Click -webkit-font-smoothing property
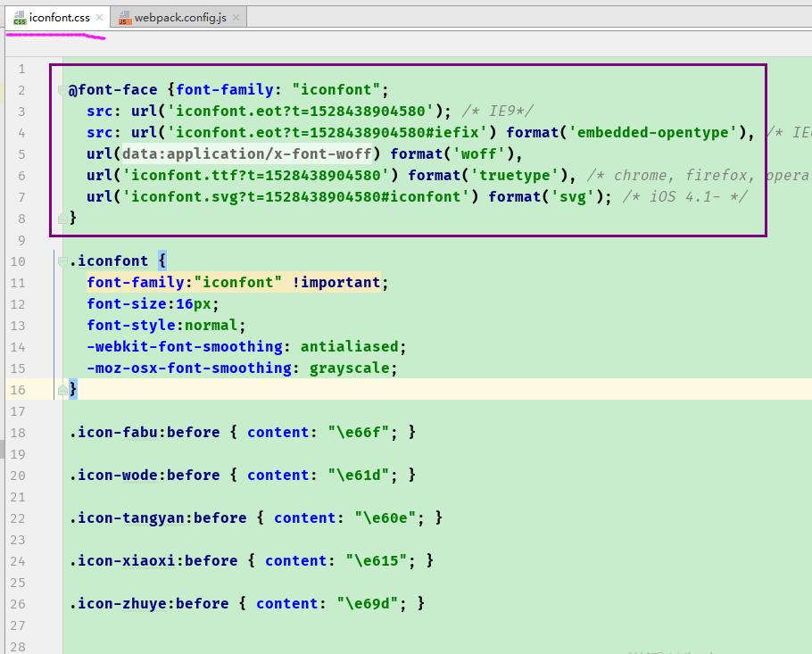Image resolution: width=812 pixels, height=654 pixels. (x=185, y=346)
